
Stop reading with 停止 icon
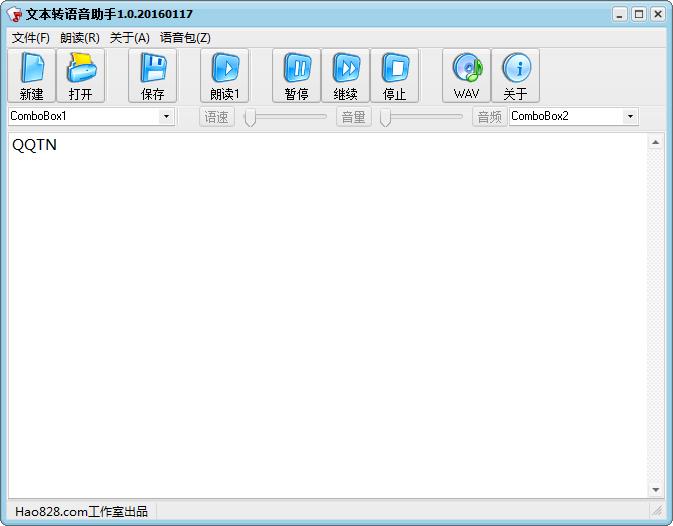tap(395, 76)
